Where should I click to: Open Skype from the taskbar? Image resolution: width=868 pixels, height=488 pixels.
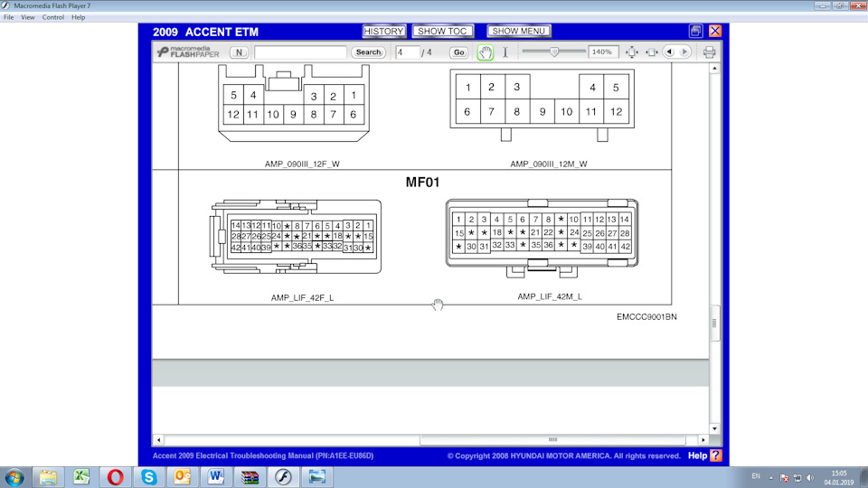[149, 477]
